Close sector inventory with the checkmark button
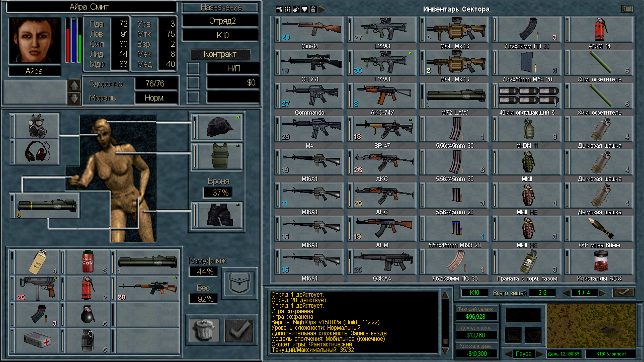 click(x=623, y=292)
